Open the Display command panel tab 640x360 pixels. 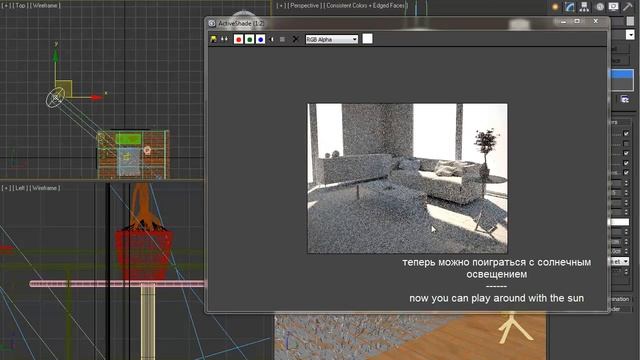click(613, 7)
